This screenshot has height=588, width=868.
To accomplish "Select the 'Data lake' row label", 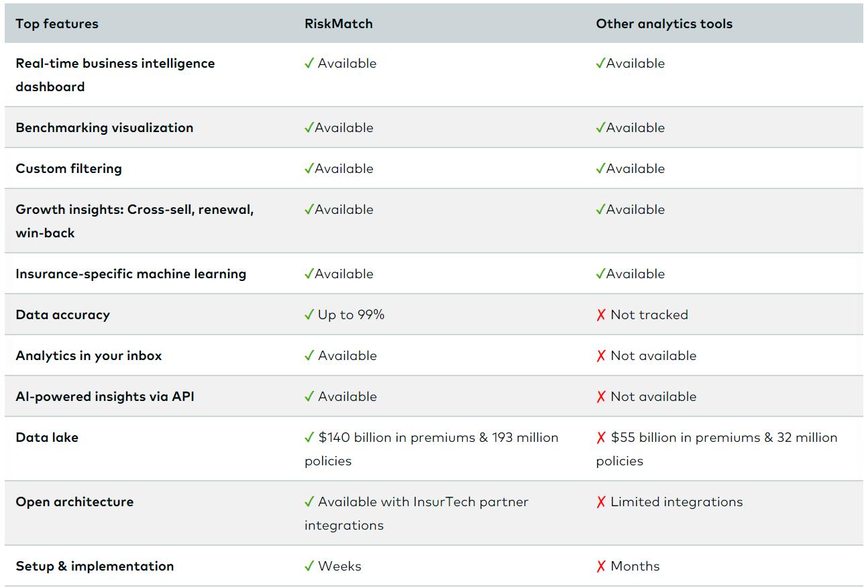I will tap(47, 438).
